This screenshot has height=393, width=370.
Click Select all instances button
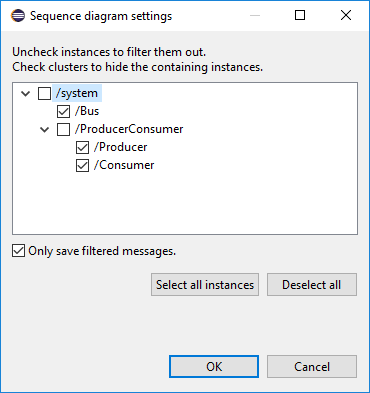tap(205, 285)
